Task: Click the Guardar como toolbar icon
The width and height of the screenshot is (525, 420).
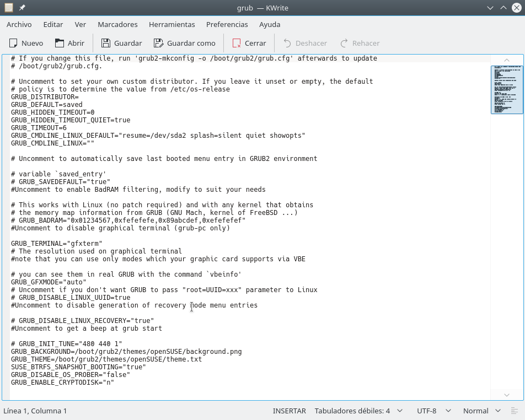Action: pyautogui.click(x=159, y=43)
